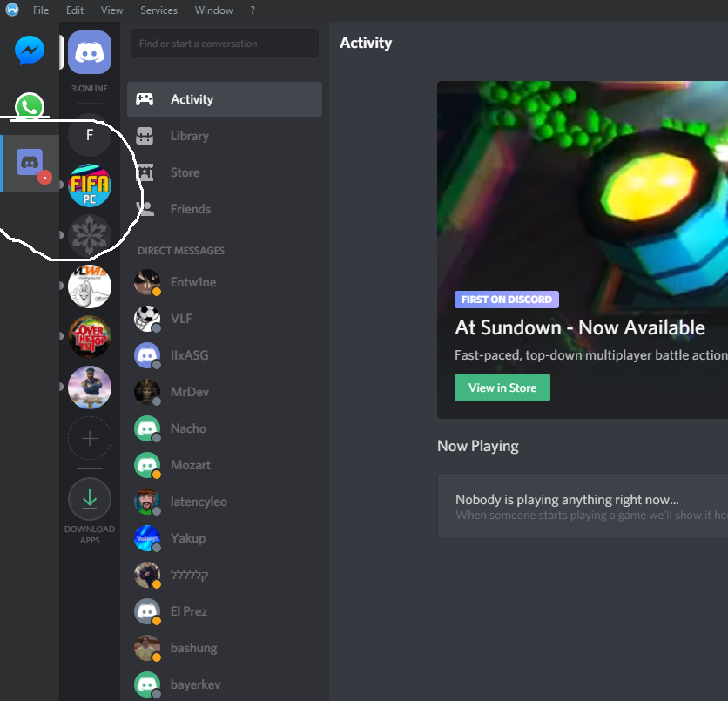
Task: Open direct message with Yakup
Action: pos(225,538)
